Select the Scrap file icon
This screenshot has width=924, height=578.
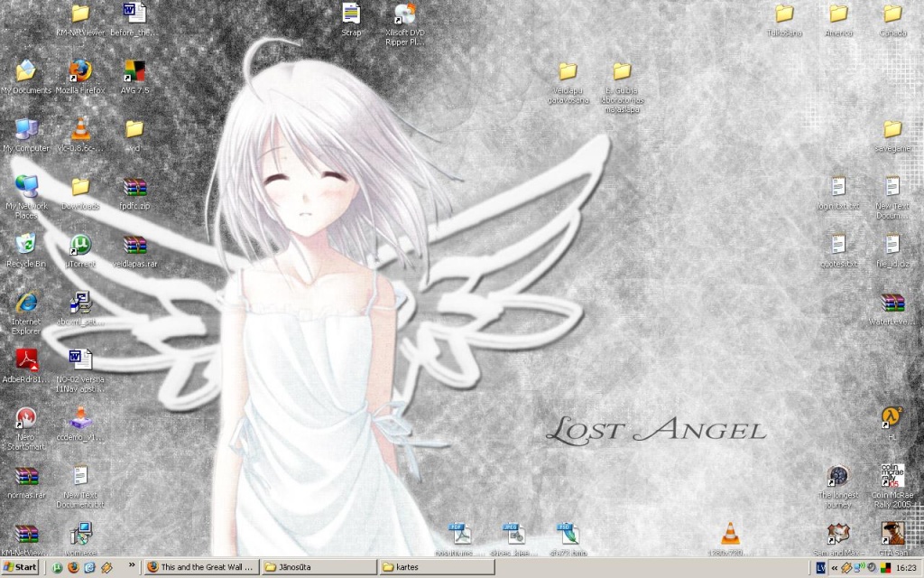[351, 19]
